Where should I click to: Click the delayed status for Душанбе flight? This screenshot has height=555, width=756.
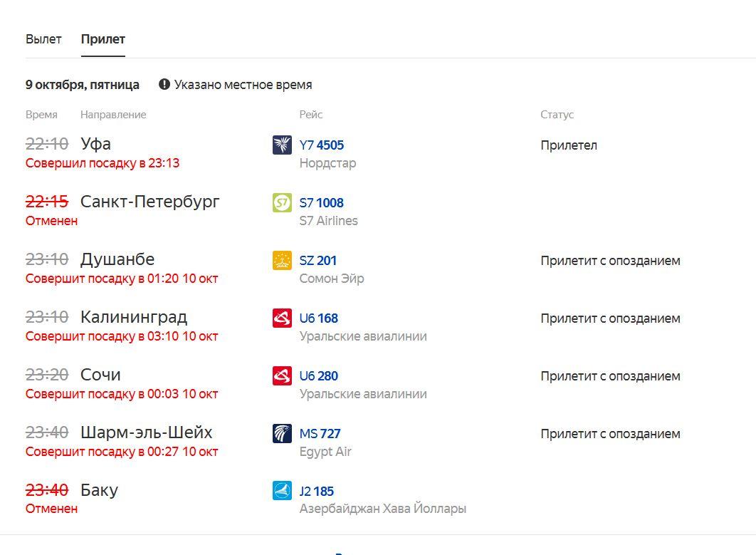click(610, 261)
